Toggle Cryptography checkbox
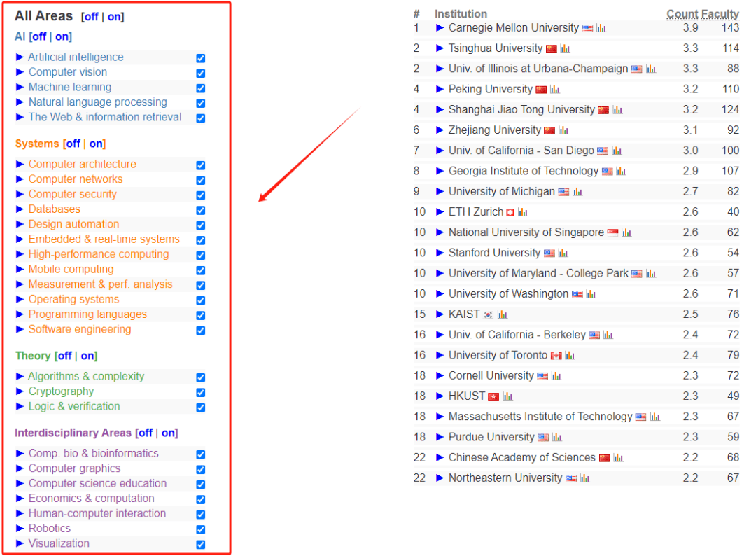This screenshot has width=756, height=556. (201, 392)
